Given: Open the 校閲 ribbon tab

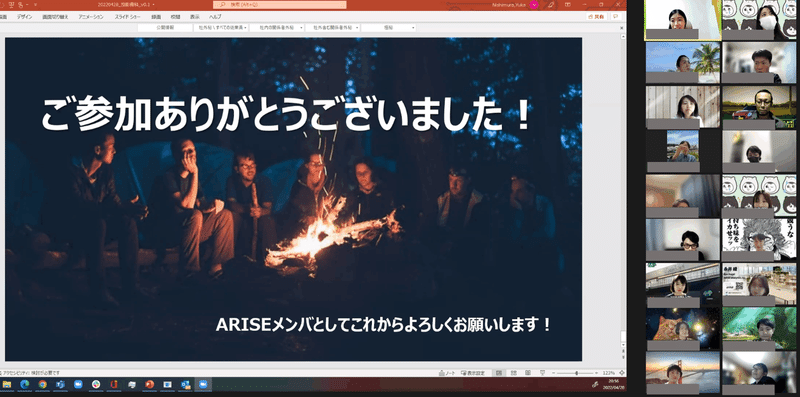Looking at the screenshot, I should (175, 16).
